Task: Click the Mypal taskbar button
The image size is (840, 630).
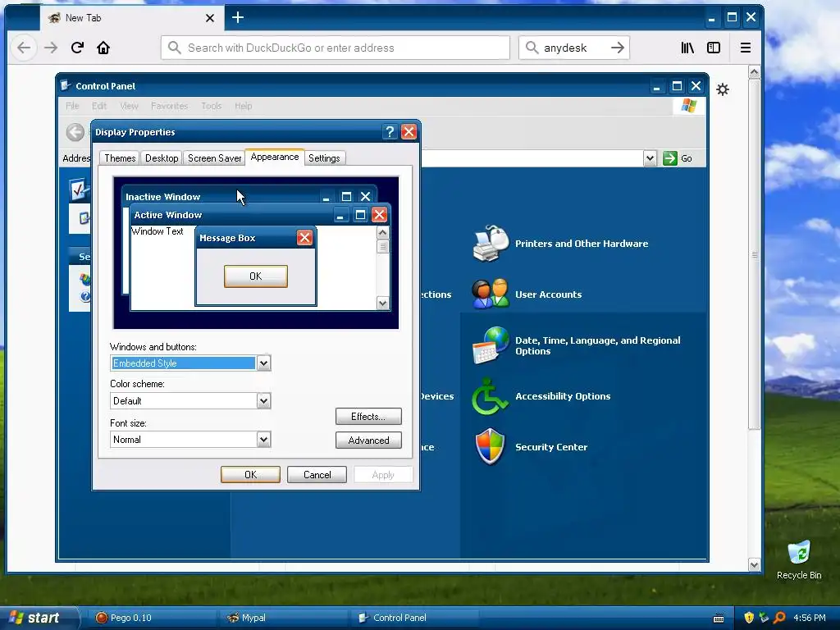Action: click(x=283, y=618)
